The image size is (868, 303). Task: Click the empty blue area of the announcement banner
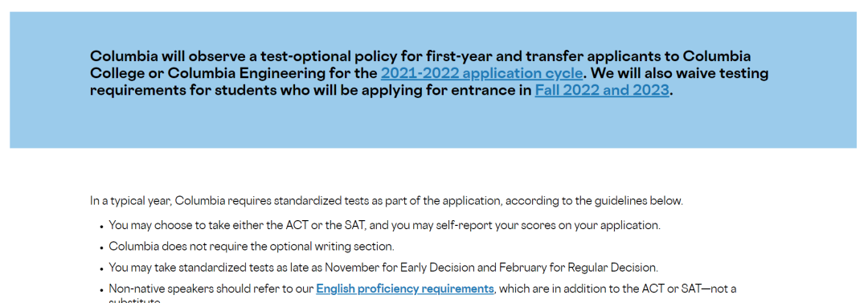[x=433, y=125]
